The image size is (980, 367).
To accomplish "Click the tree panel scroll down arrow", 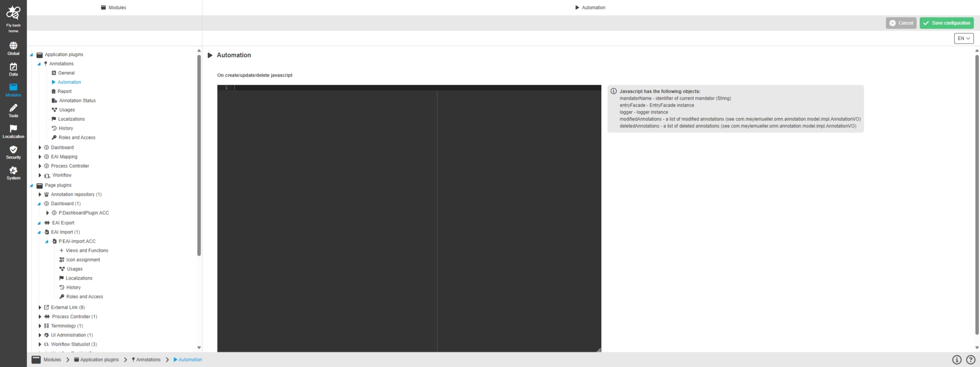I will tap(199, 348).
